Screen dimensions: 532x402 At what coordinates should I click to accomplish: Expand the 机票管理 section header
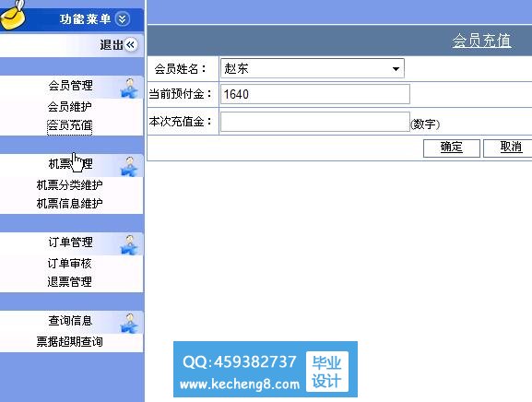(71, 164)
